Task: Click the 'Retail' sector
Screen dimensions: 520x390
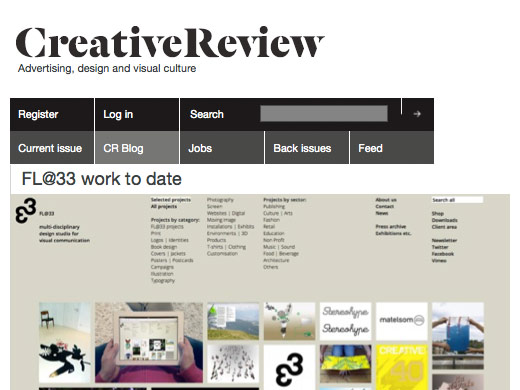Action: (269, 227)
